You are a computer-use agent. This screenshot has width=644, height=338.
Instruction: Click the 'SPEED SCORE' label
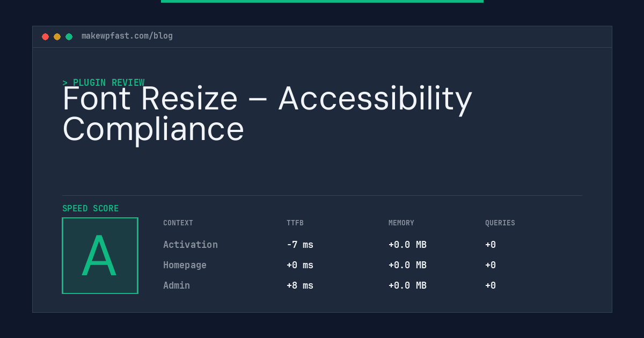(91, 209)
